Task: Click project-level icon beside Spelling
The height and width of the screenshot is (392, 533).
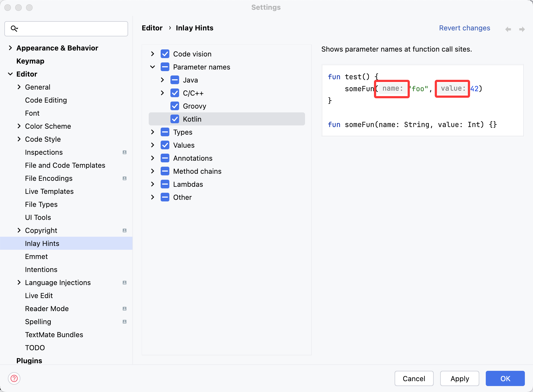Action: (125, 322)
